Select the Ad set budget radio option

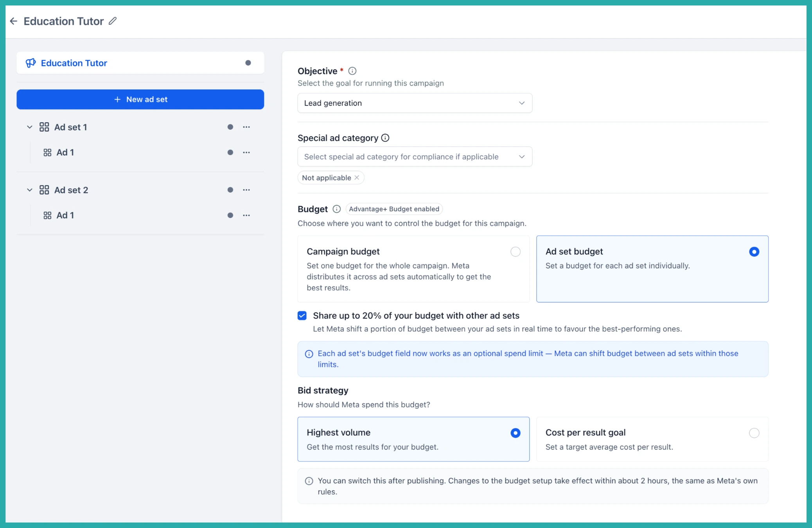754,252
